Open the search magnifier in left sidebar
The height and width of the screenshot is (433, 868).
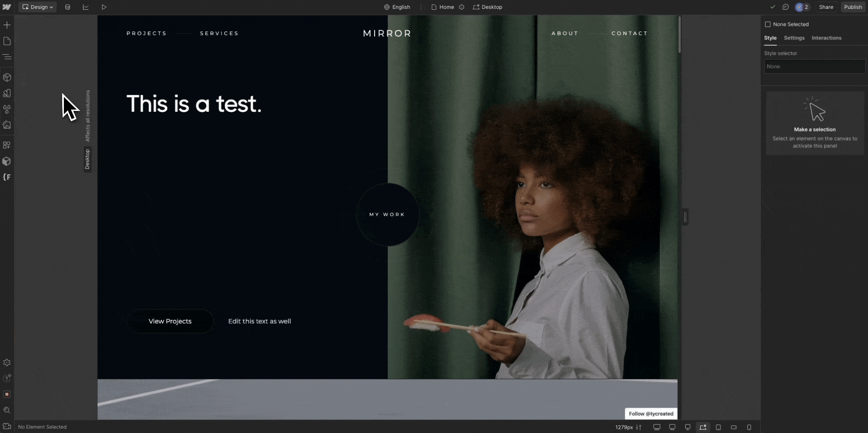pyautogui.click(x=7, y=410)
